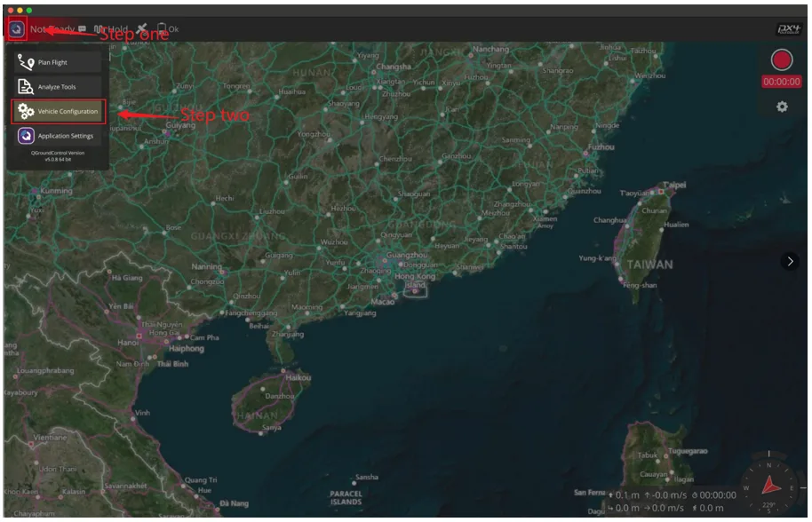Click the vertical speed value -0.0 m/s
This screenshot has width=812, height=522.
point(670,495)
